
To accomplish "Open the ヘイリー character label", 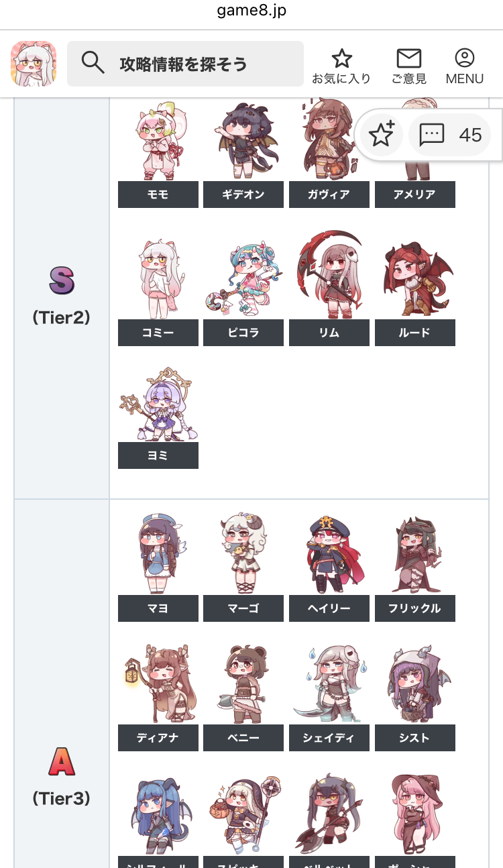I will tap(329, 608).
